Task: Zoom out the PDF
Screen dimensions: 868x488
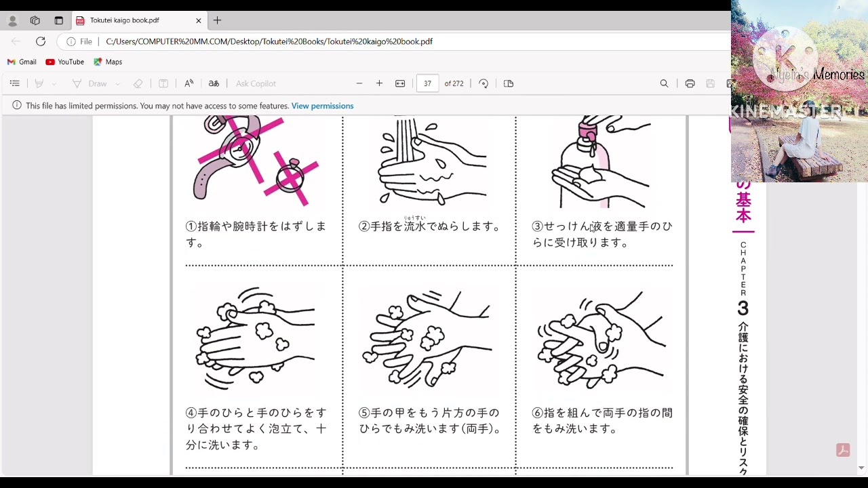Action: [359, 83]
